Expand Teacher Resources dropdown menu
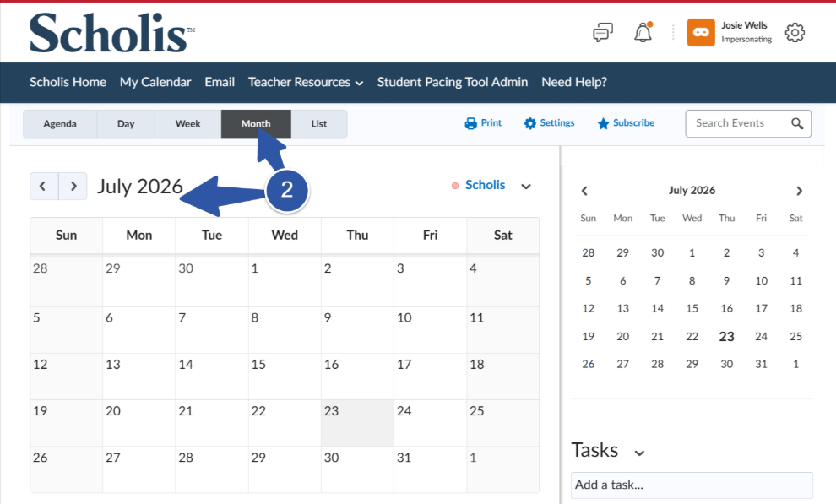The image size is (836, 504). click(x=306, y=82)
